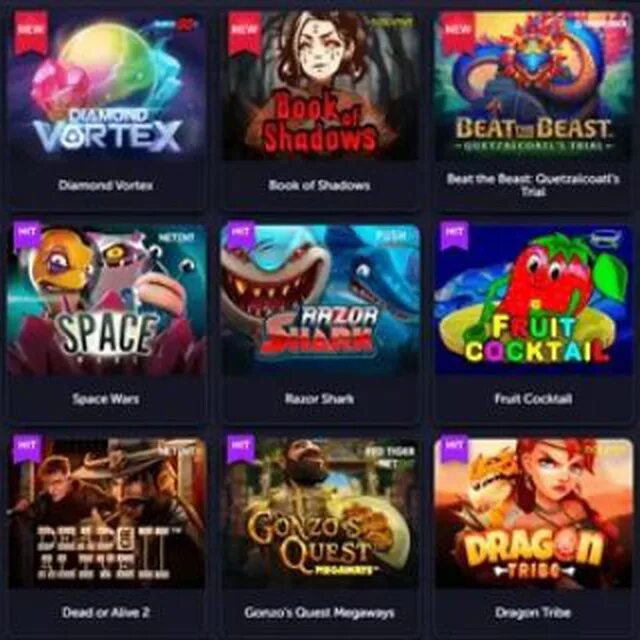Viewport: 640px width, 640px height.
Task: Open the Diamond Vortex game thumbnail
Action: coord(107,86)
